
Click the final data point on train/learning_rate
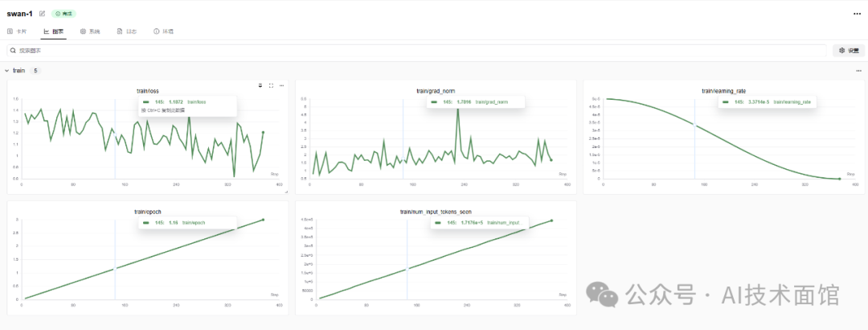tap(839, 179)
